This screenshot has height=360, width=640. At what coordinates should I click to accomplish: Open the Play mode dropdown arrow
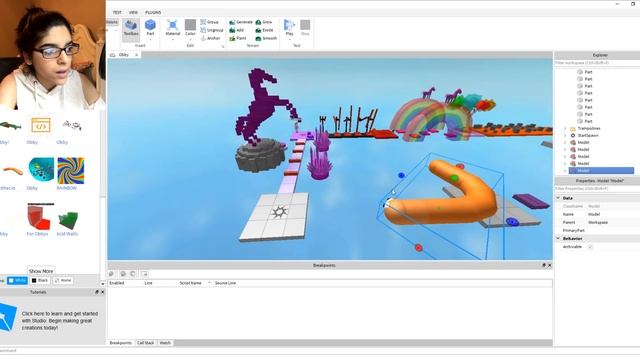(x=289, y=40)
